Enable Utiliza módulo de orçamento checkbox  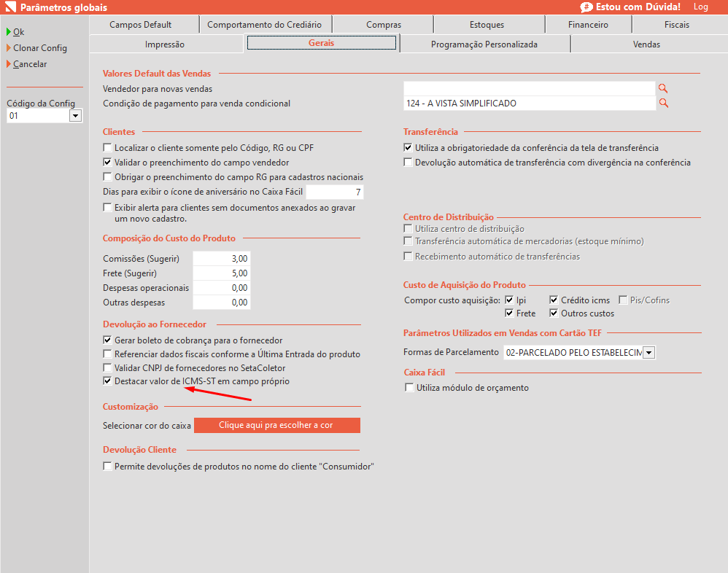click(409, 387)
